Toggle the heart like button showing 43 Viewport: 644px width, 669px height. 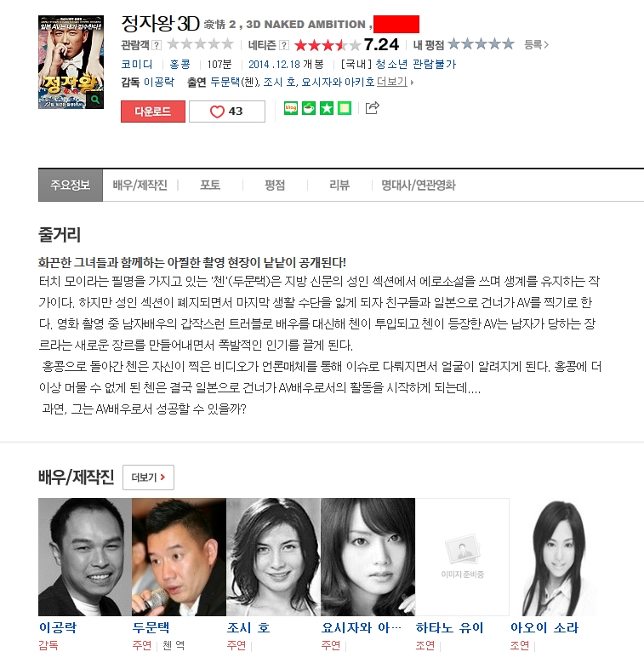tap(227, 111)
